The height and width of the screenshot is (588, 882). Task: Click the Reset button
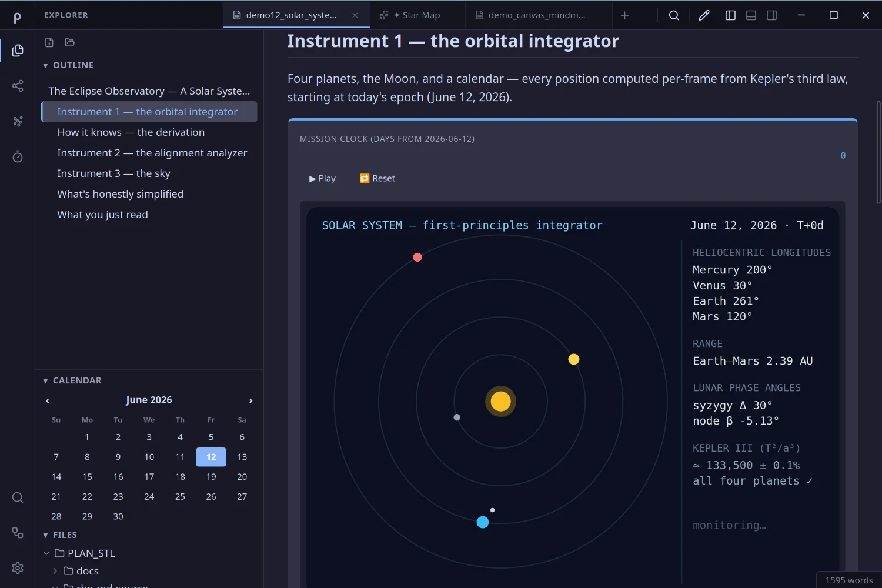377,178
